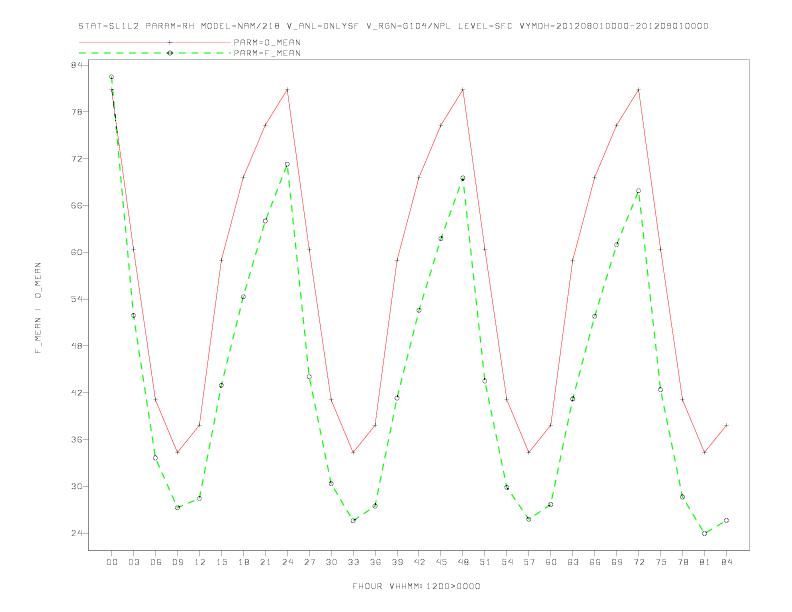This screenshot has width=792, height=612.
Task: Click y-axis tick label 48
Action: click(76, 346)
